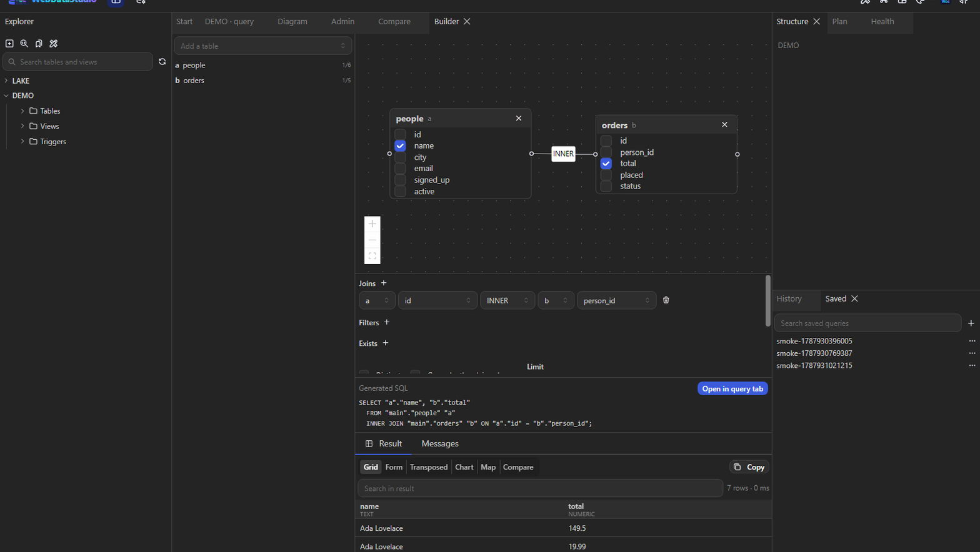The height and width of the screenshot is (552, 980).
Task: Open the Messages tab
Action: tap(440, 443)
